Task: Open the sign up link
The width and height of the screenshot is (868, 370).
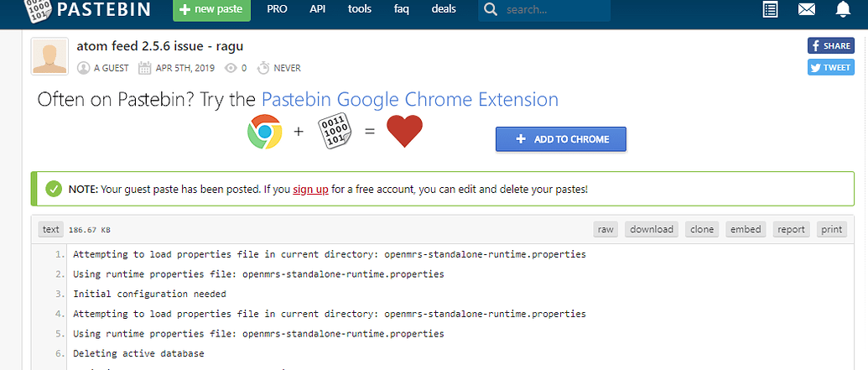Action: click(x=310, y=190)
